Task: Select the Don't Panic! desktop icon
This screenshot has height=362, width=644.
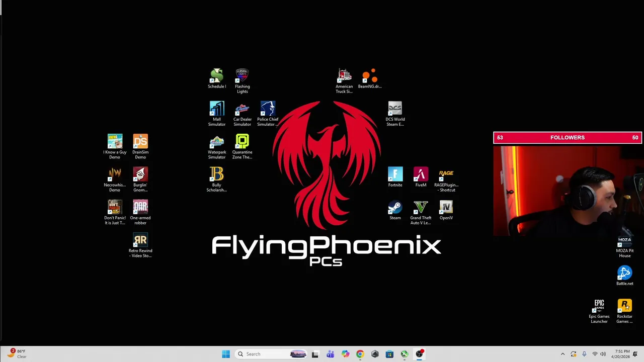Action: click(115, 212)
